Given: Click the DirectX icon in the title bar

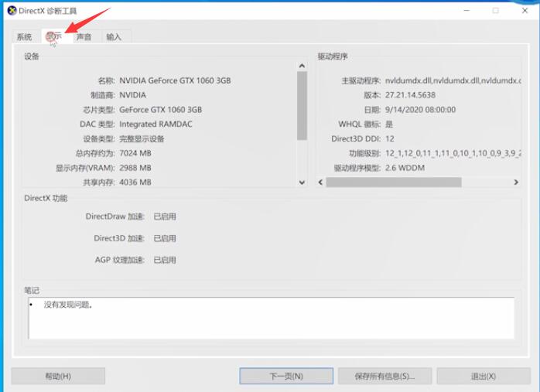Looking at the screenshot, I should point(12,11).
